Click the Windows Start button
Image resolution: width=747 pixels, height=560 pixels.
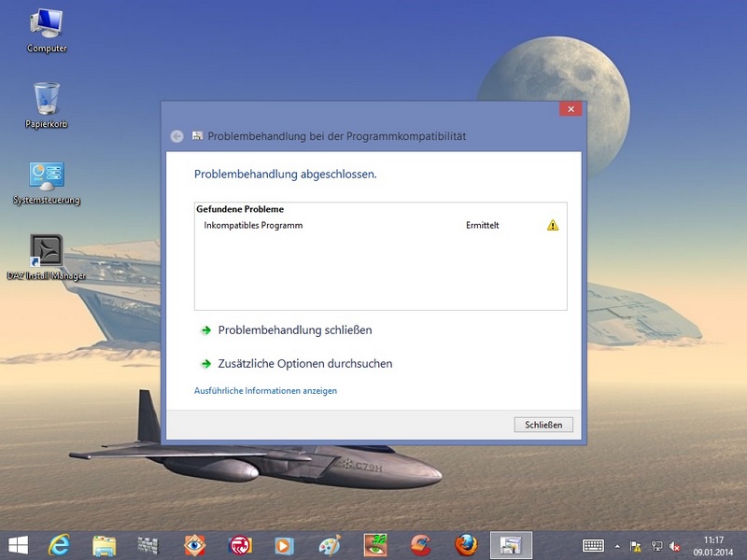[x=18, y=545]
